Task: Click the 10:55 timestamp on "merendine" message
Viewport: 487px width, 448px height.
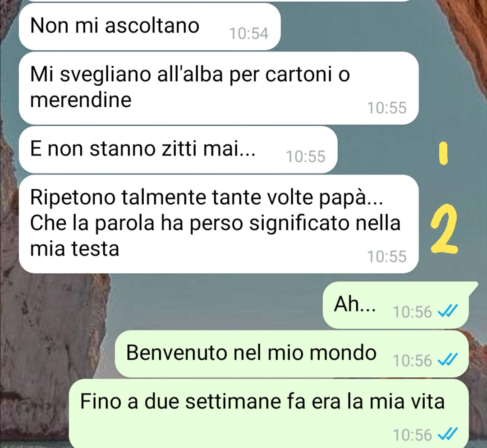Action: (387, 108)
